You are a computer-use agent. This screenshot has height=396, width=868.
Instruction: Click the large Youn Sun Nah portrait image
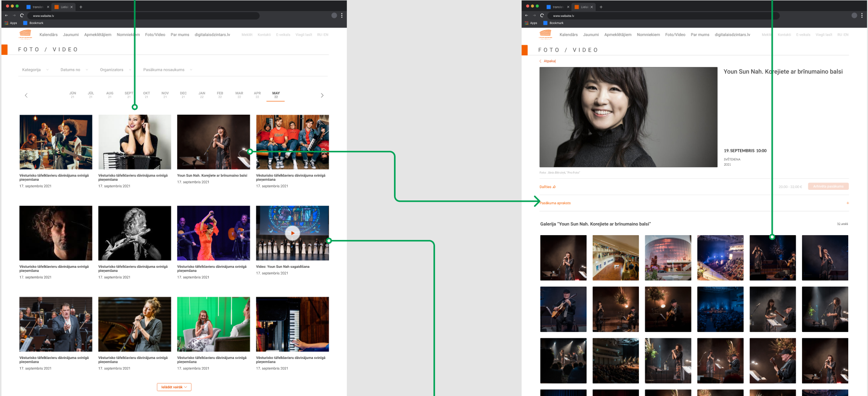click(628, 117)
